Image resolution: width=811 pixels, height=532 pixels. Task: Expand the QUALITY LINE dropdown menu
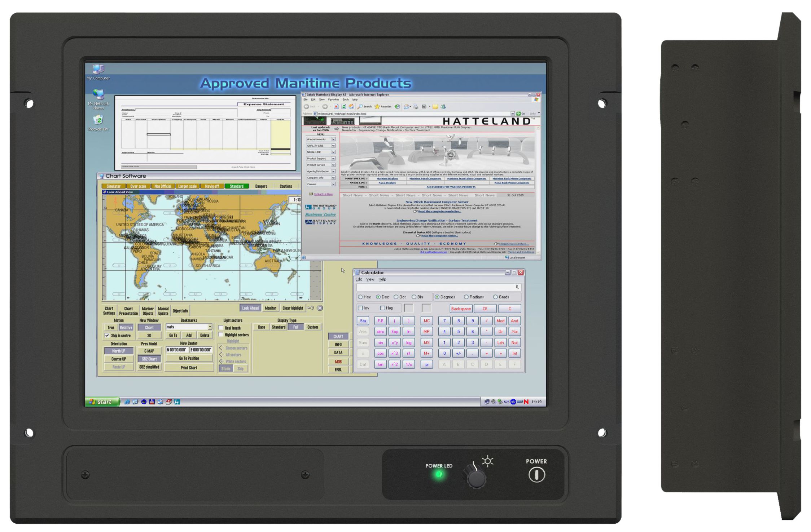(333, 146)
